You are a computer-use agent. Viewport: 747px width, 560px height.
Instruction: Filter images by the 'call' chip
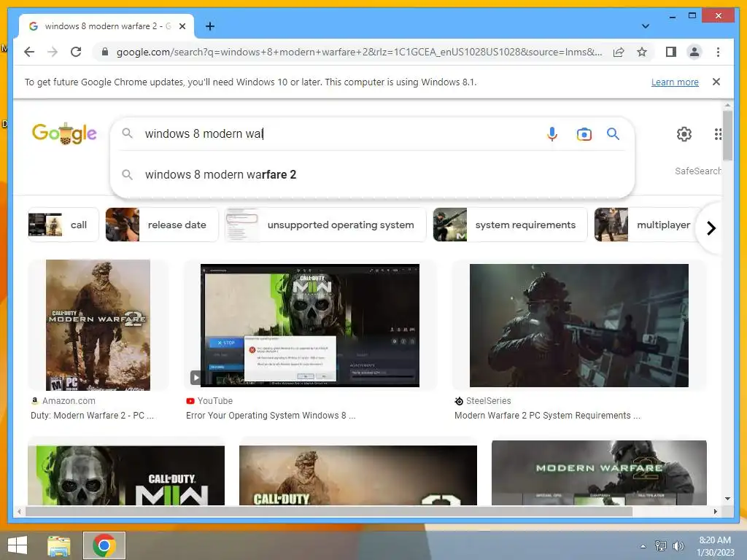tap(63, 225)
